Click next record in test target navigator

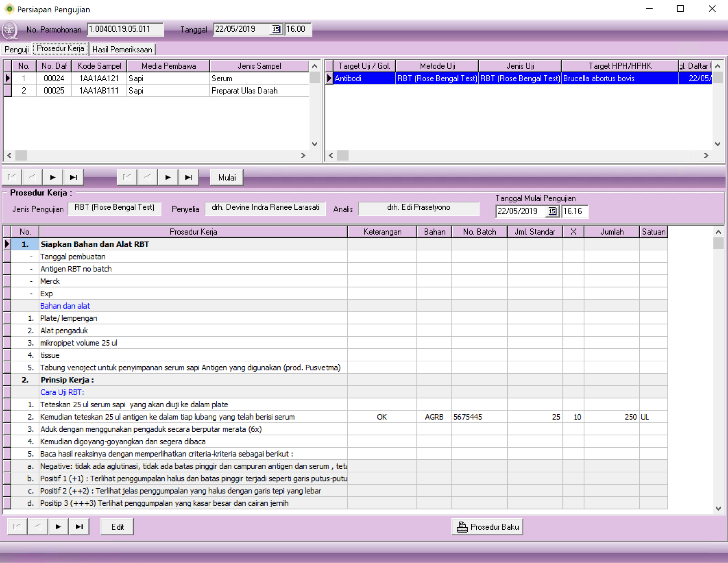coord(168,177)
